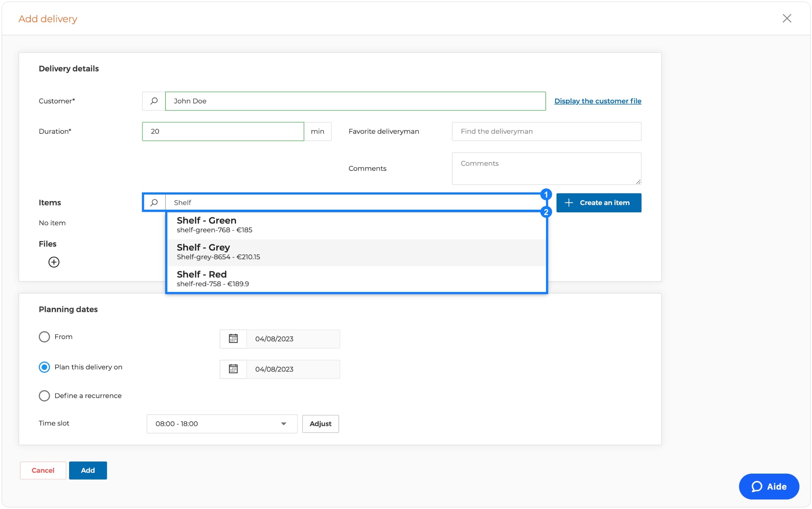Click the items search magnifier icon
812x509 pixels.
[154, 202]
